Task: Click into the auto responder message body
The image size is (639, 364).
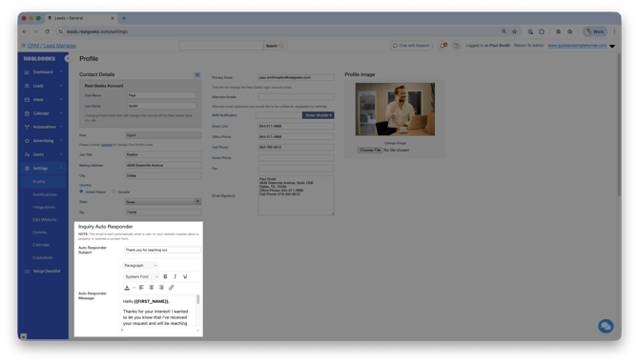Action: pos(157,312)
